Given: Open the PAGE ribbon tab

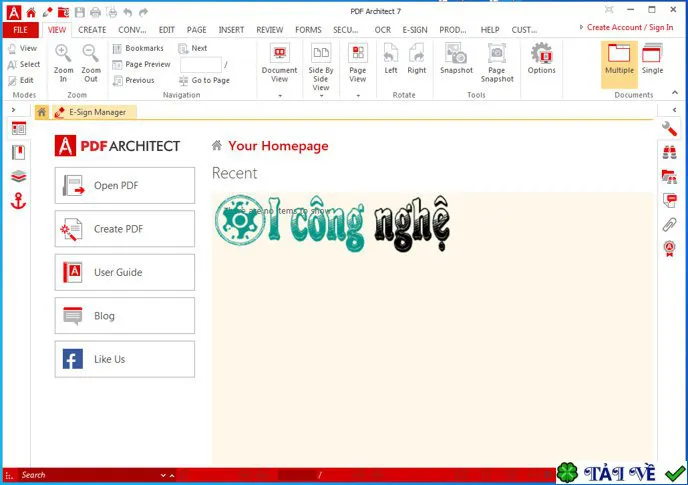Looking at the screenshot, I should 196,30.
